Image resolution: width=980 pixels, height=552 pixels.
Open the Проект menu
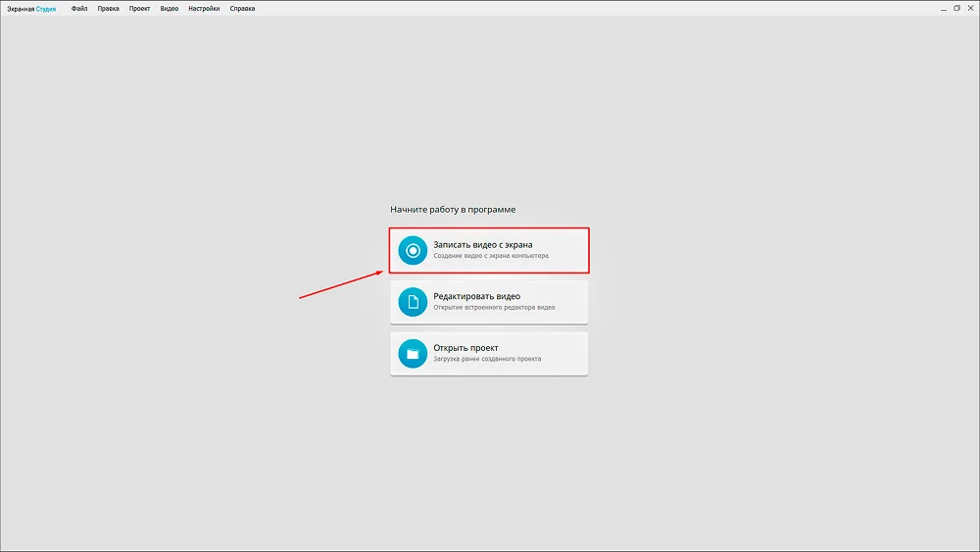tap(139, 9)
